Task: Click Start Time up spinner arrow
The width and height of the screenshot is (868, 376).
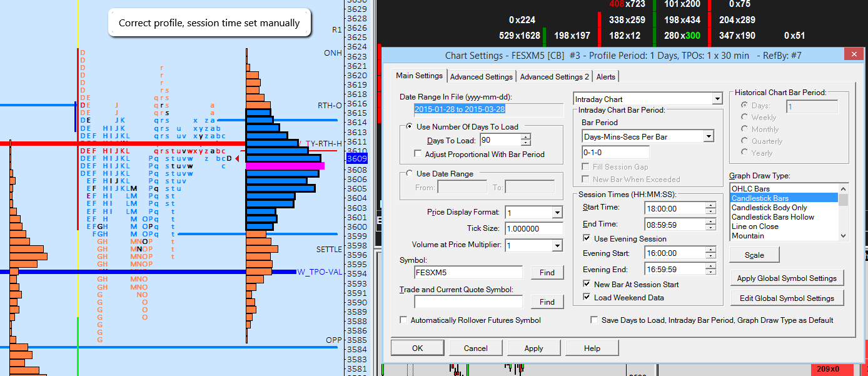Action: coord(710,205)
